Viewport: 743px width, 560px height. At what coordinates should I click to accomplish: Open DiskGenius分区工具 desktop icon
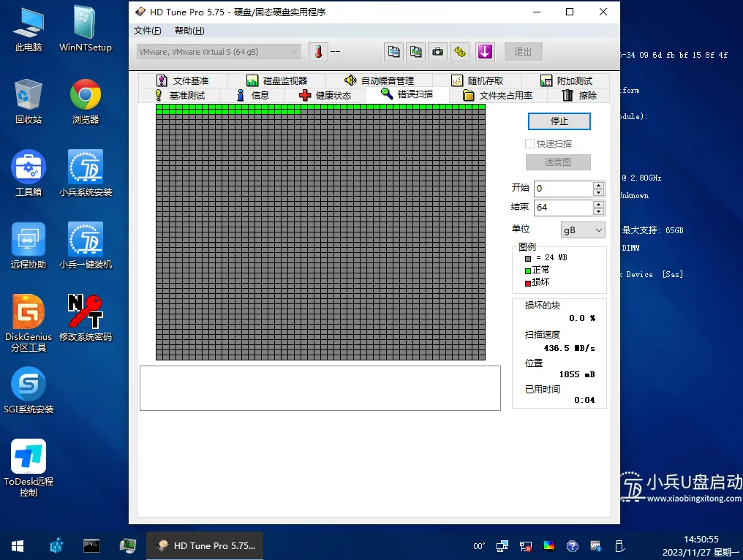pyautogui.click(x=29, y=323)
